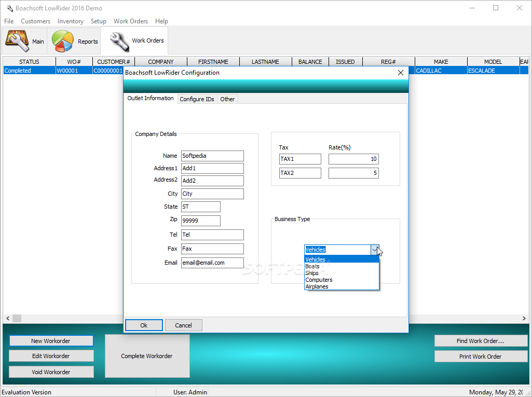This screenshot has height=397, width=532.
Task: Open the Main toolbar icon
Action: click(24, 41)
